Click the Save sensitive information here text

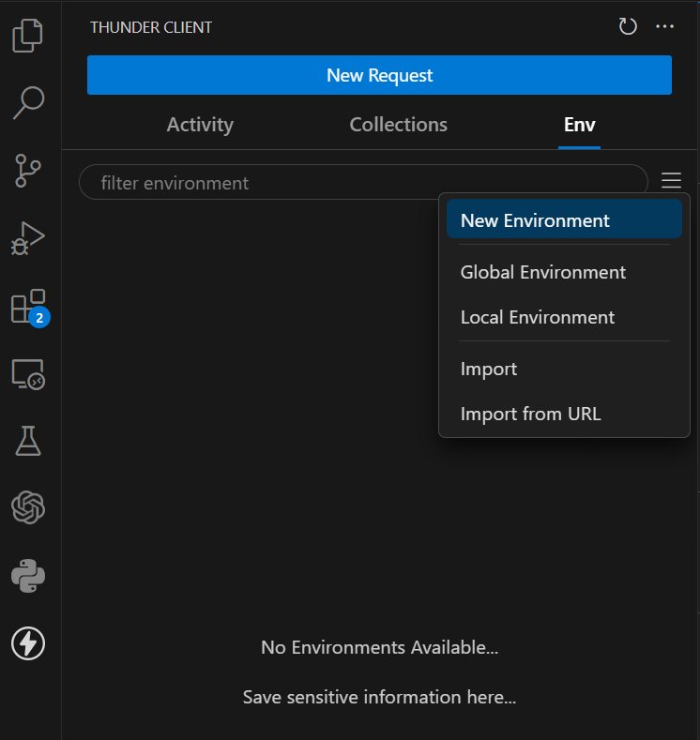click(379, 697)
